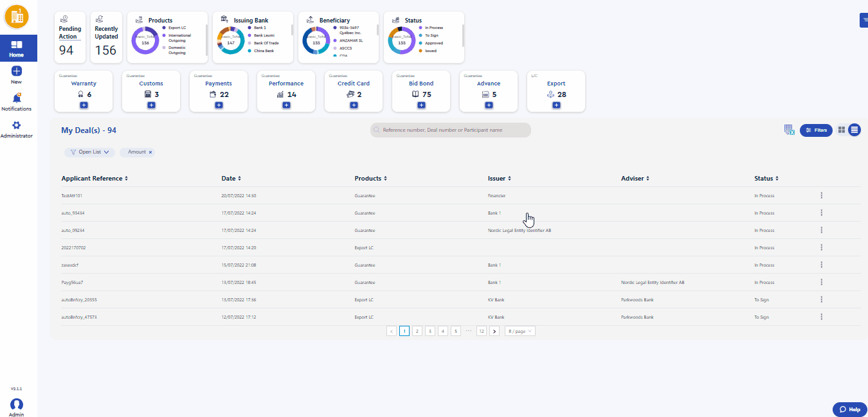
Task: Open the right side panel menu
Action: pyautogui.click(x=863, y=20)
